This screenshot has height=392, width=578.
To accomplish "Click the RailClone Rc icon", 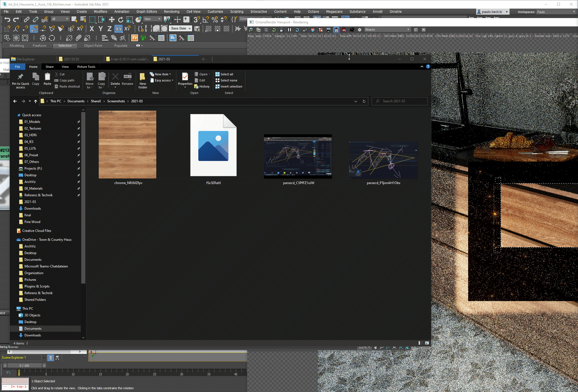I will tap(173, 38).
